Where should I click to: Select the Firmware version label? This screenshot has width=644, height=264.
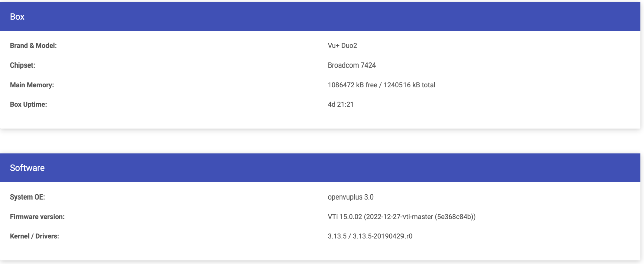tap(37, 217)
